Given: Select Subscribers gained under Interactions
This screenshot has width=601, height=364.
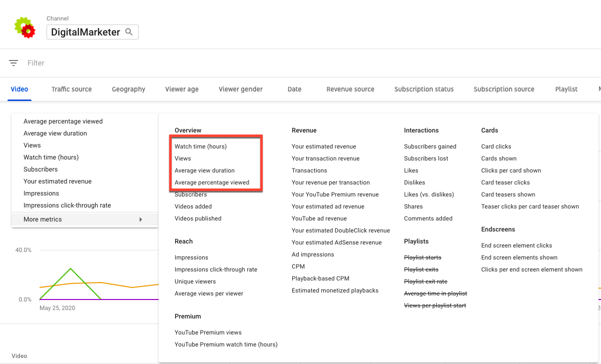Looking at the screenshot, I should (x=430, y=146).
